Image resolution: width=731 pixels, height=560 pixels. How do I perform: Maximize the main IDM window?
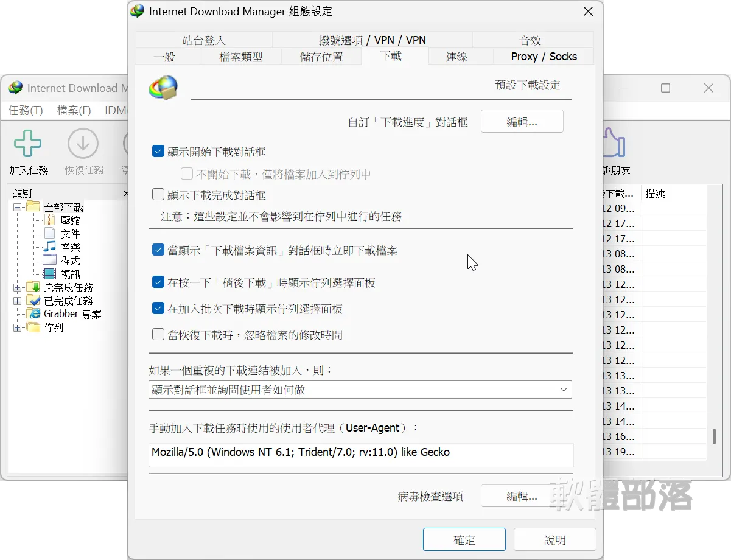coord(665,88)
